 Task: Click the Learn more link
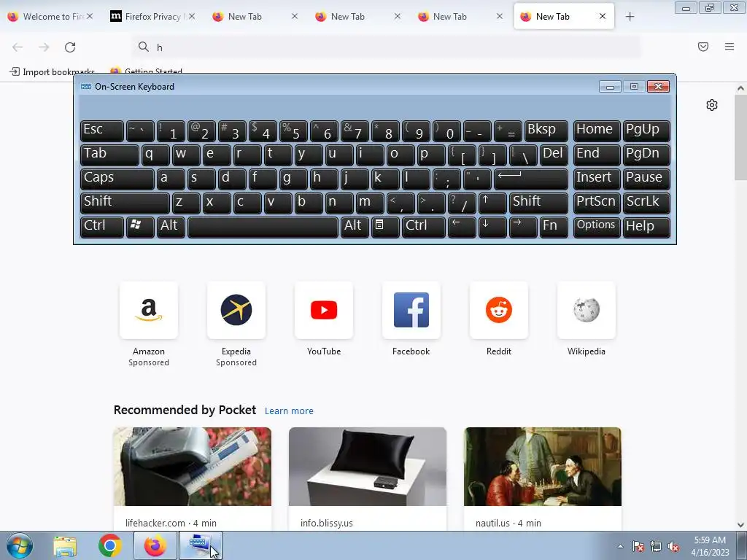point(289,411)
